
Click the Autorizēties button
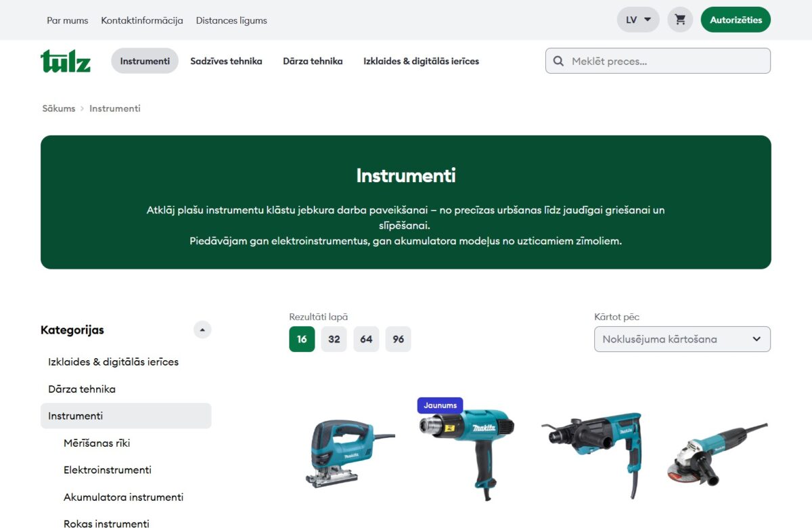(x=736, y=20)
